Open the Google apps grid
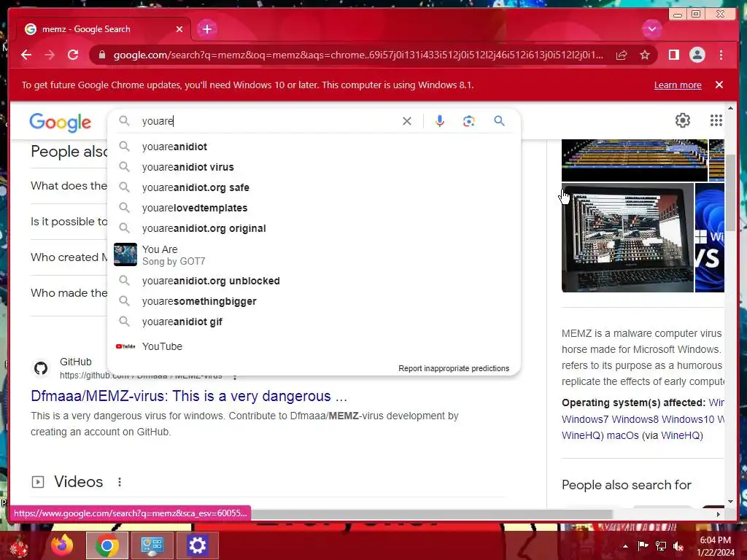The image size is (747, 560). tap(716, 120)
